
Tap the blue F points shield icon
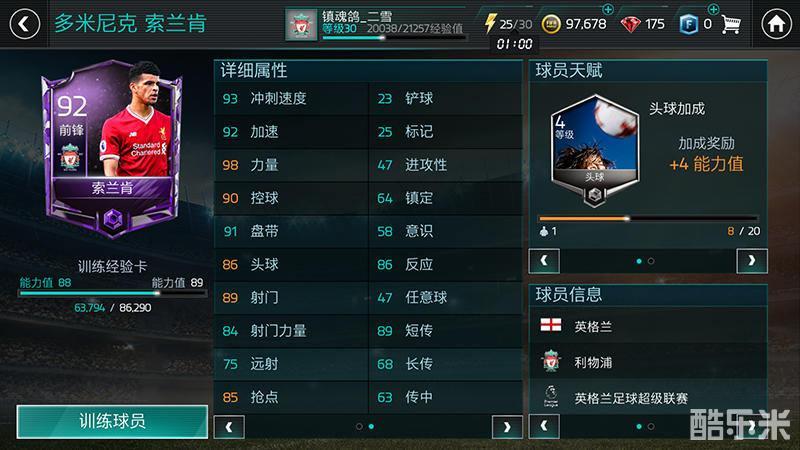tap(688, 24)
